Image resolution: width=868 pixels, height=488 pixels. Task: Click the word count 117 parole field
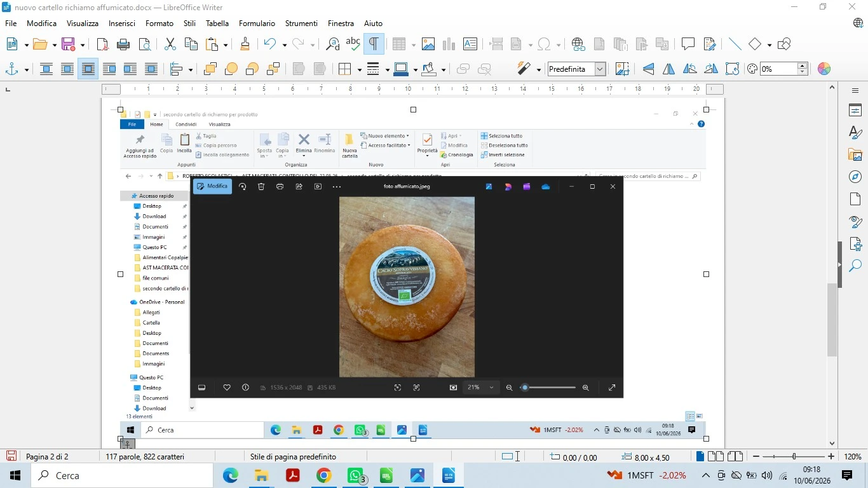coord(145,456)
